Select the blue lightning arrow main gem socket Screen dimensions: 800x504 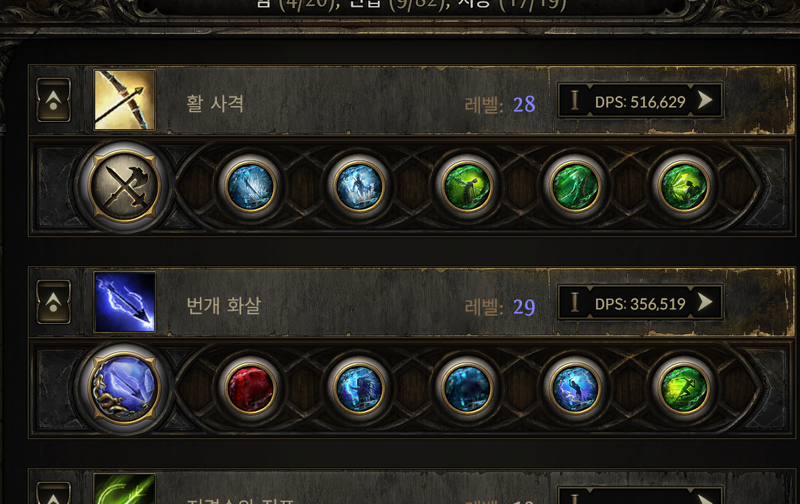[x=124, y=388]
